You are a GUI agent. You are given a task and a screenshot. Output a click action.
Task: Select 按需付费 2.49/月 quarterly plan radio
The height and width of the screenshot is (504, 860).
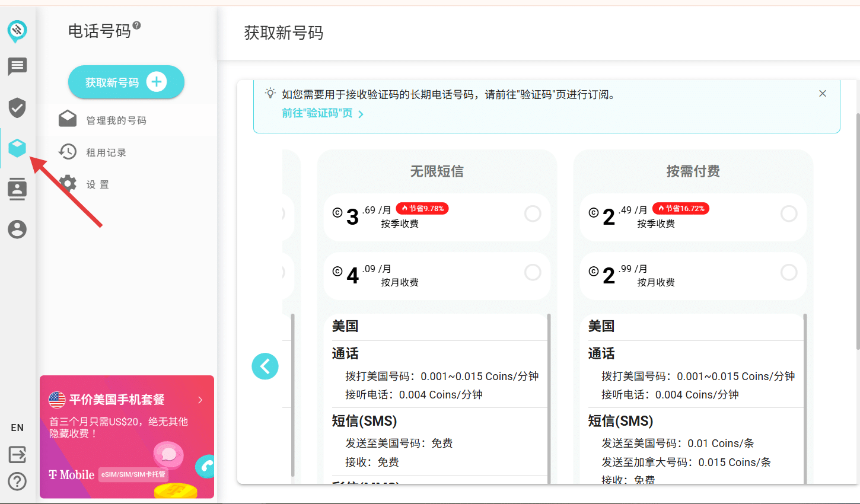coord(789,213)
